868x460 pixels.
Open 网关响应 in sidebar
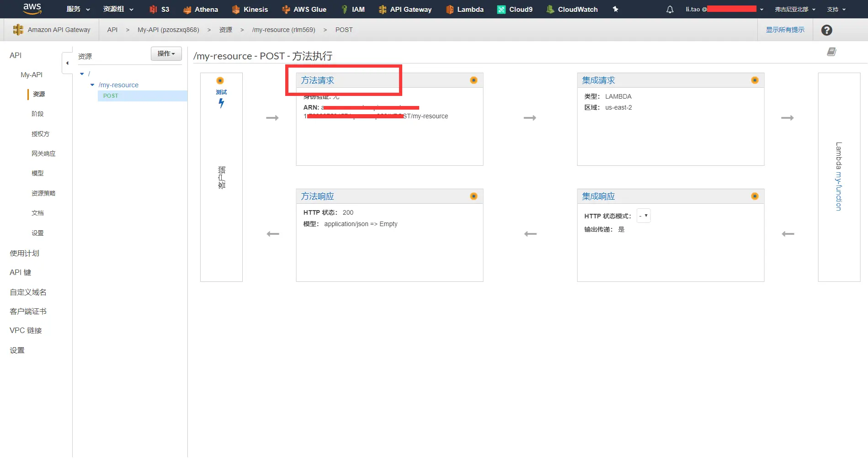[43, 153]
